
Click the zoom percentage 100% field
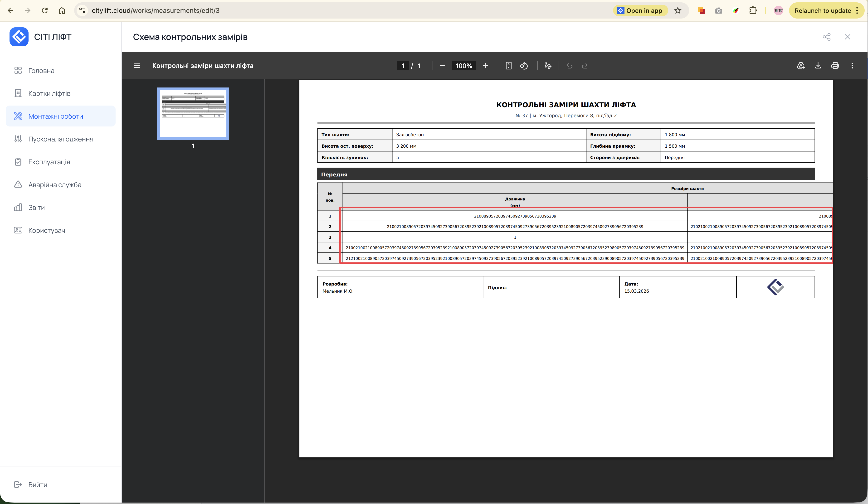point(464,66)
